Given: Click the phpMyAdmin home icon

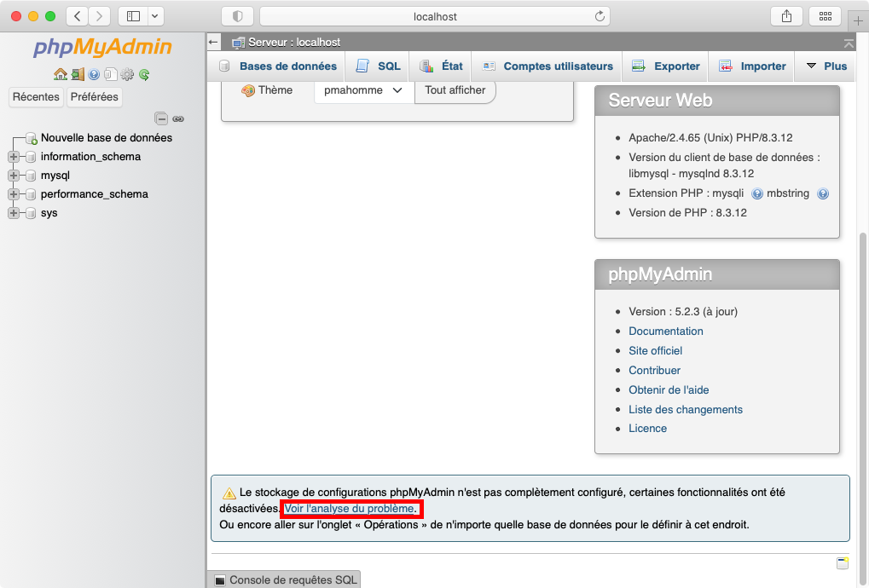Looking at the screenshot, I should [x=60, y=74].
